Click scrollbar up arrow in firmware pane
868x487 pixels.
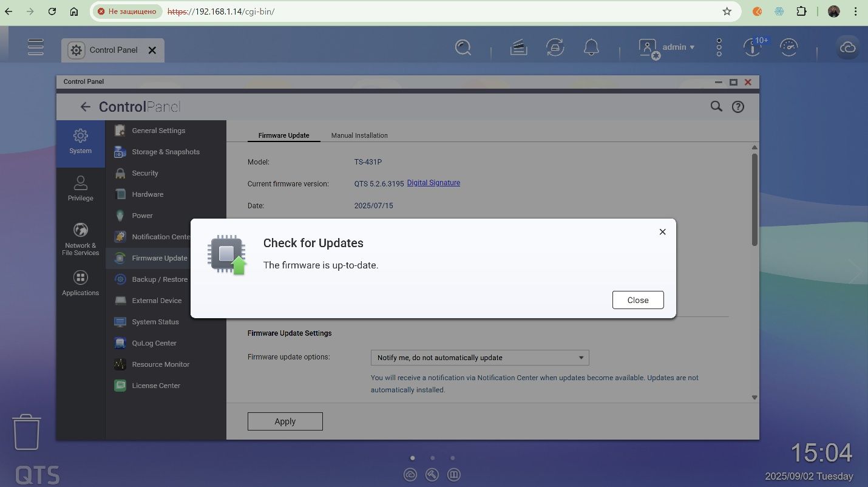pos(754,147)
